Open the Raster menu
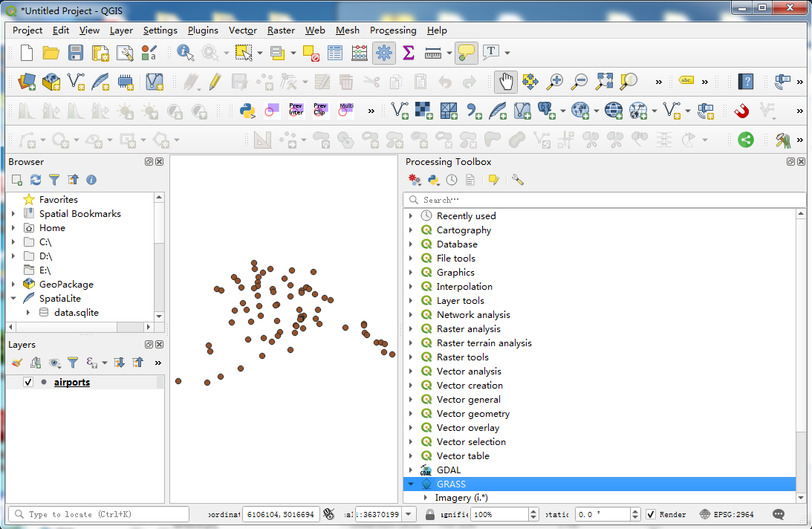The image size is (812, 529). tap(281, 30)
